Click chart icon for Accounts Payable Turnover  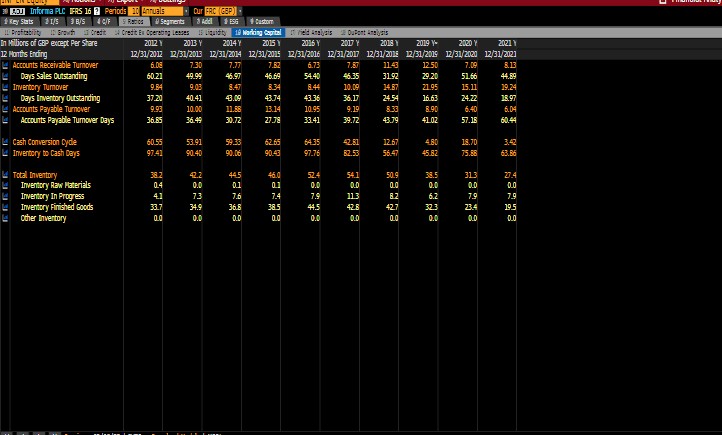(x=5, y=110)
